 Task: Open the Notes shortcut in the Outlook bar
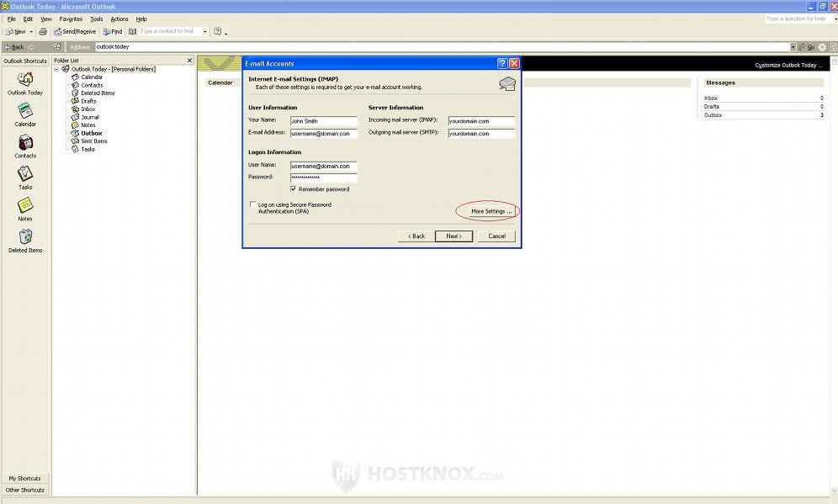[25, 206]
